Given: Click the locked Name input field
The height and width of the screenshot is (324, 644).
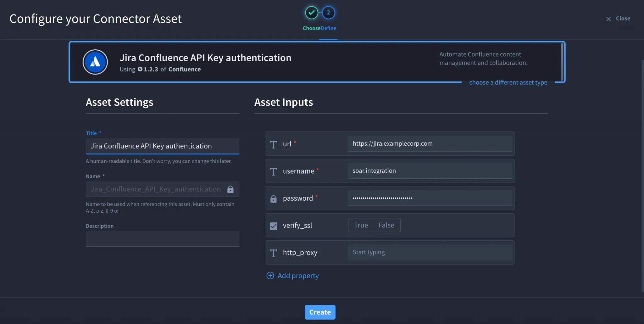Looking at the screenshot, I should [163, 189].
